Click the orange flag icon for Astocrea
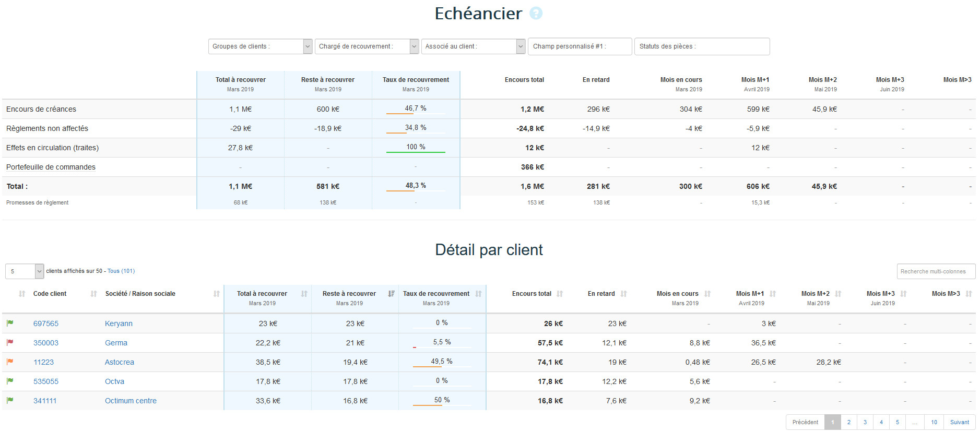980x432 pixels. pyautogui.click(x=10, y=362)
